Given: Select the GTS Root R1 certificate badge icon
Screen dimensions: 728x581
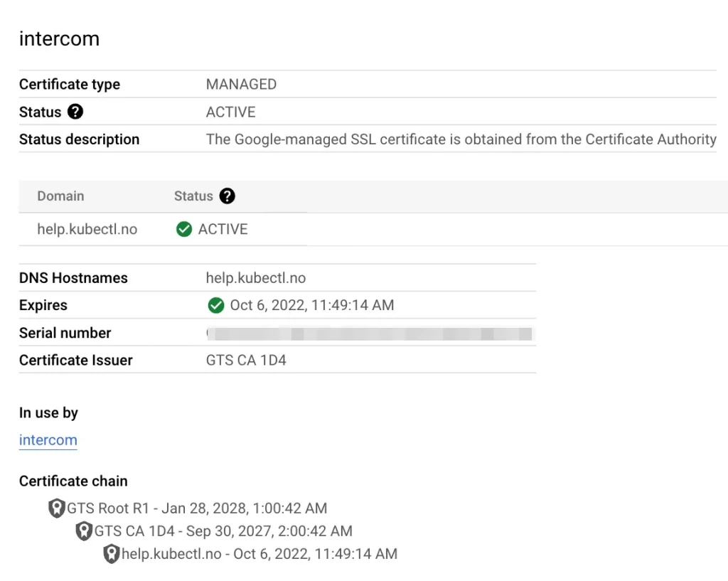Looking at the screenshot, I should point(57,508).
